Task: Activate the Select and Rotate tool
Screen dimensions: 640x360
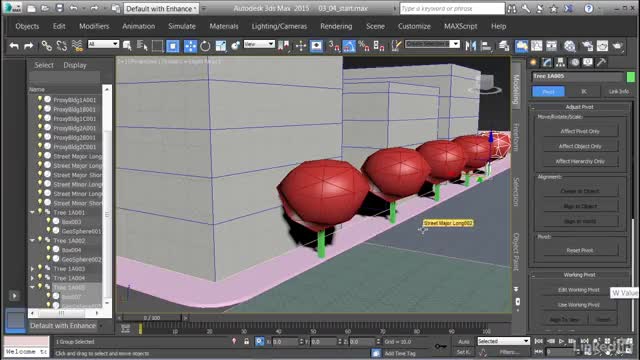Action: pos(205,46)
